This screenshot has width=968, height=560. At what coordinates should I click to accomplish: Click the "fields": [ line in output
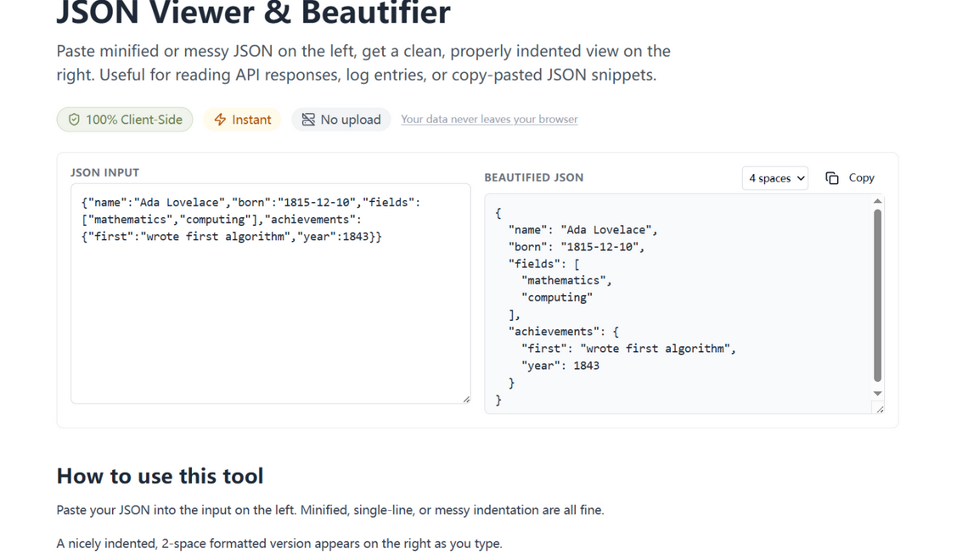[544, 264]
